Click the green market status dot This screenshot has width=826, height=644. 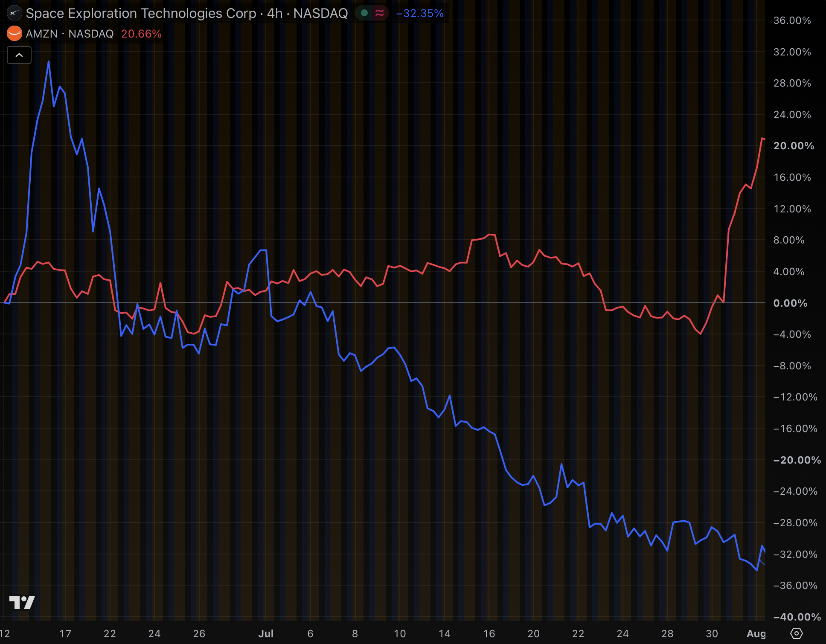(364, 13)
